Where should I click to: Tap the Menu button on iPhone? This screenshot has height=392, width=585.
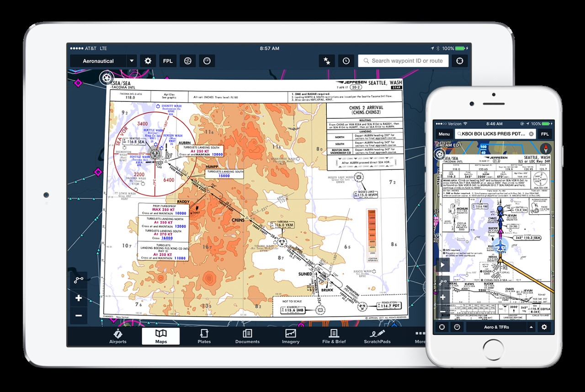pyautogui.click(x=444, y=134)
